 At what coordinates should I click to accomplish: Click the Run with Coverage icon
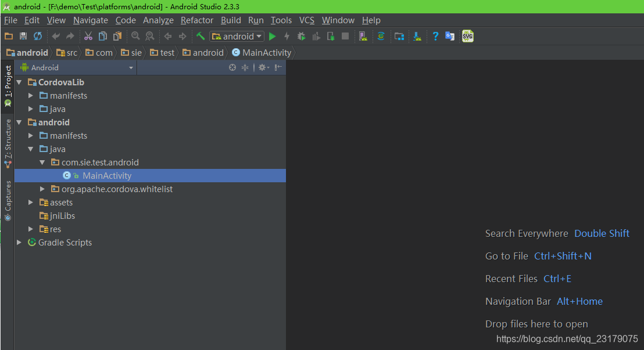(x=316, y=37)
